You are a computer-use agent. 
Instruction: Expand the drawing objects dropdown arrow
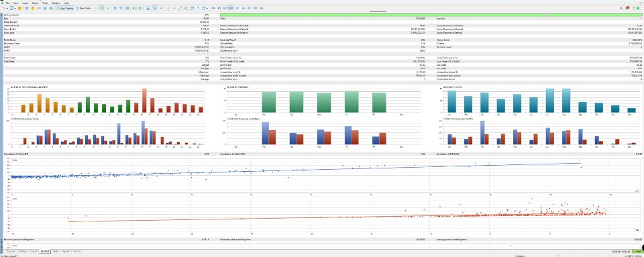pyautogui.click(x=207, y=8)
